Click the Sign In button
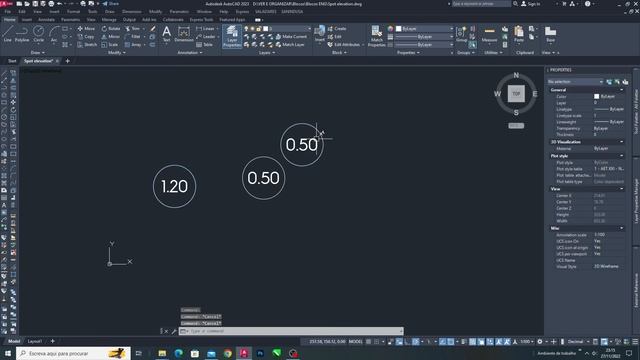This screenshot has height=360, width=640. tap(530, 4)
